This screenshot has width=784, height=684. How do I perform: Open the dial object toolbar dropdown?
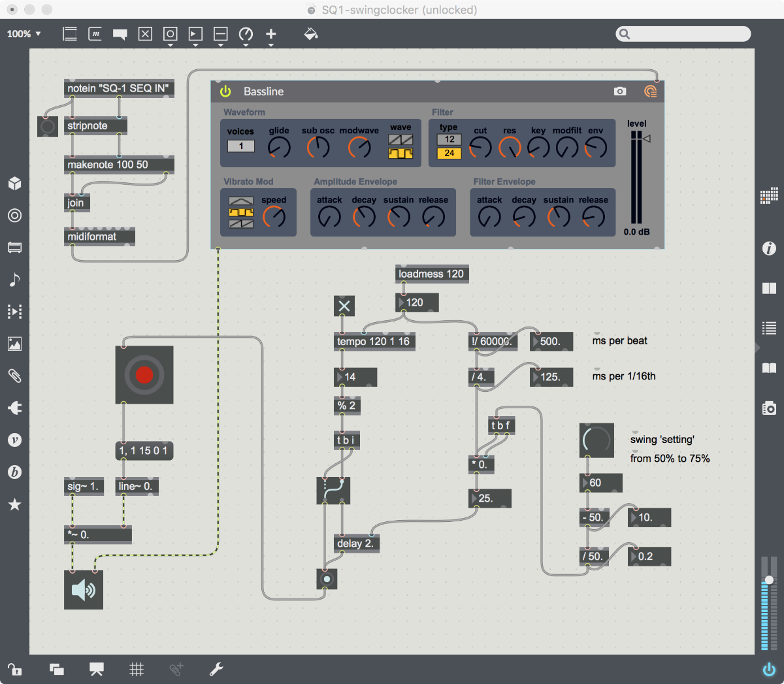click(246, 37)
